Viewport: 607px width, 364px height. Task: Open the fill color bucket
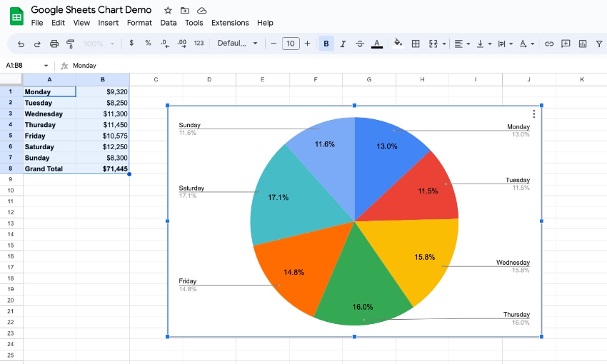398,43
